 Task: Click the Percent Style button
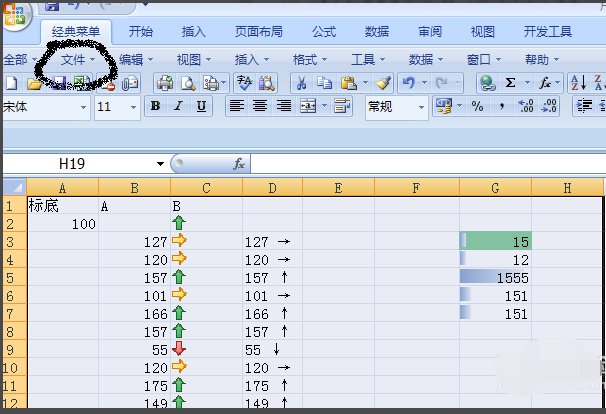point(478,106)
